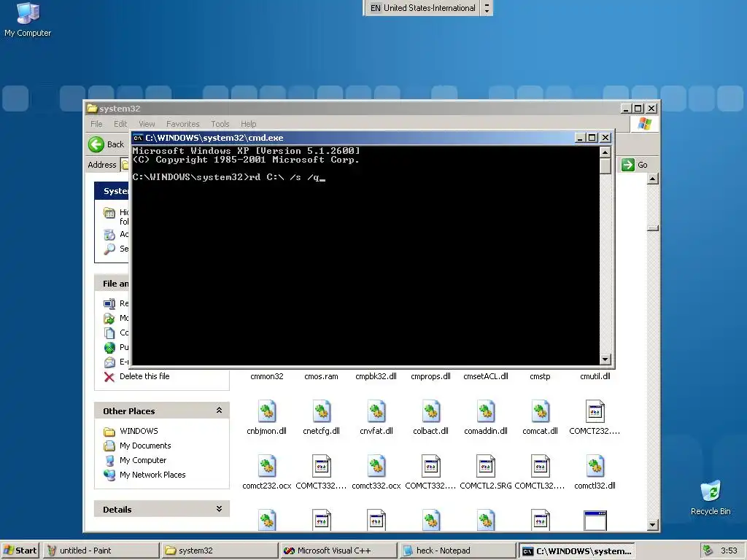Click the Explorer scroll up arrow
747x560 pixels.
[x=653, y=179]
